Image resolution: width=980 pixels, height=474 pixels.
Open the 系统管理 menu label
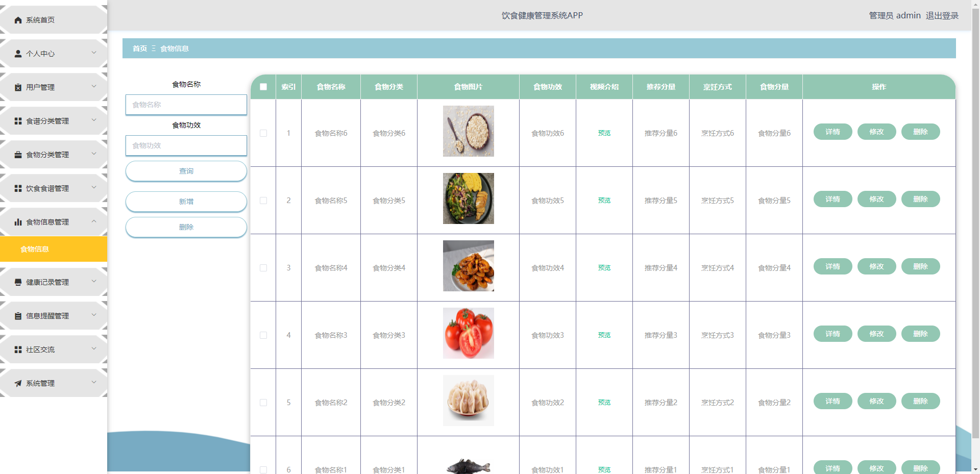(x=40, y=383)
